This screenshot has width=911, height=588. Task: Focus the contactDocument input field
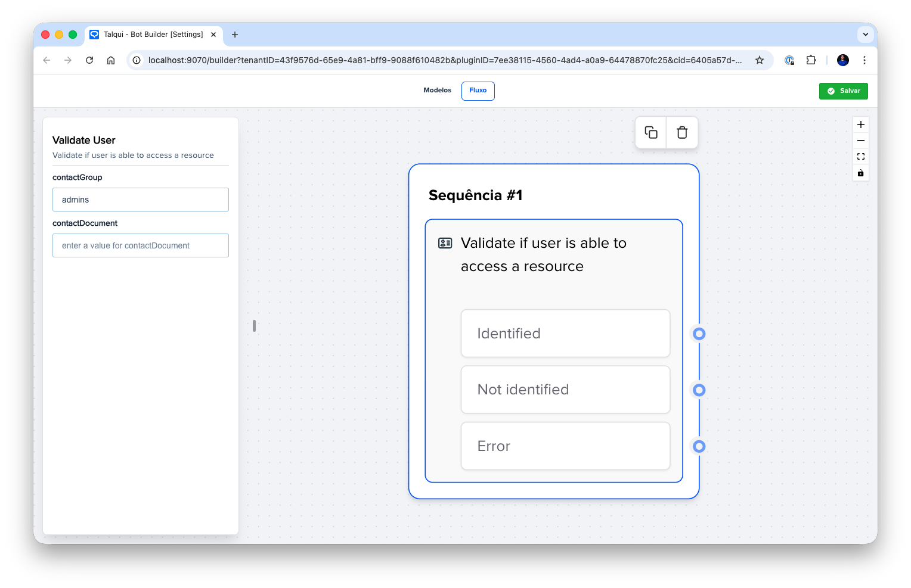[x=141, y=245]
